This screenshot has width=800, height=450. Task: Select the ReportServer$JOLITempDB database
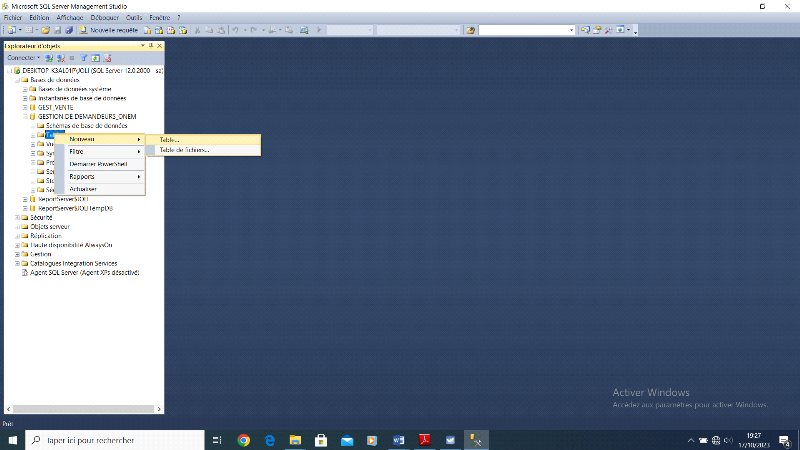point(76,208)
